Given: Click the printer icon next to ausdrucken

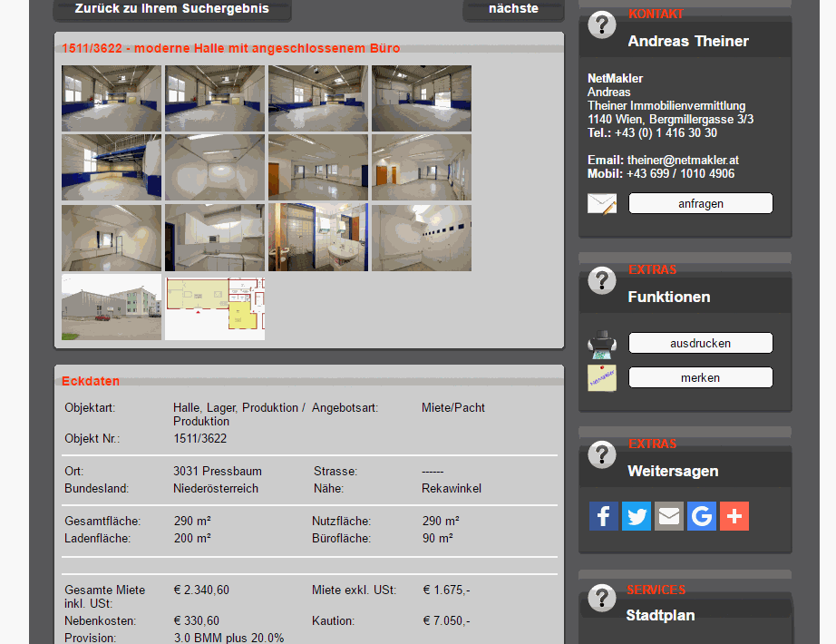Looking at the screenshot, I should click(x=601, y=345).
